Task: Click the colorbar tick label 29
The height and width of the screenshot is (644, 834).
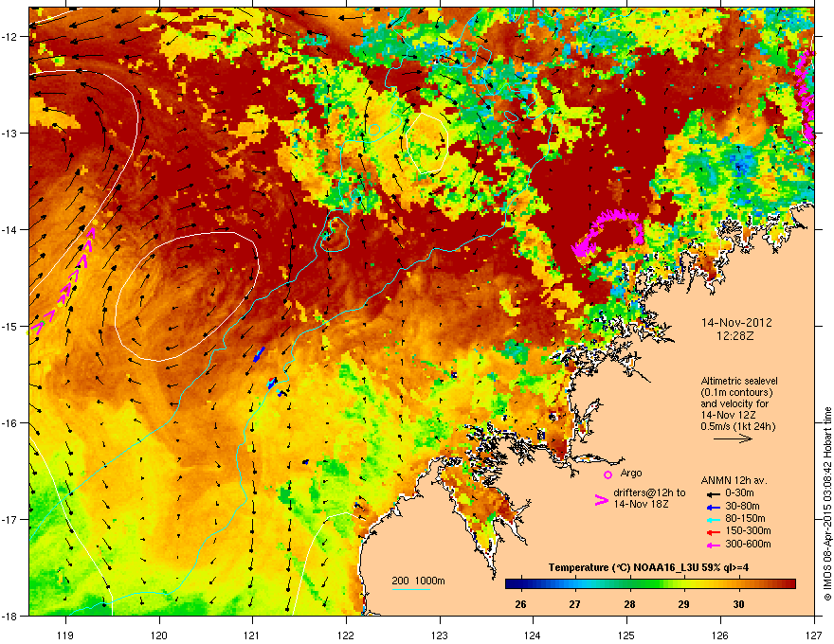Action: (683, 604)
